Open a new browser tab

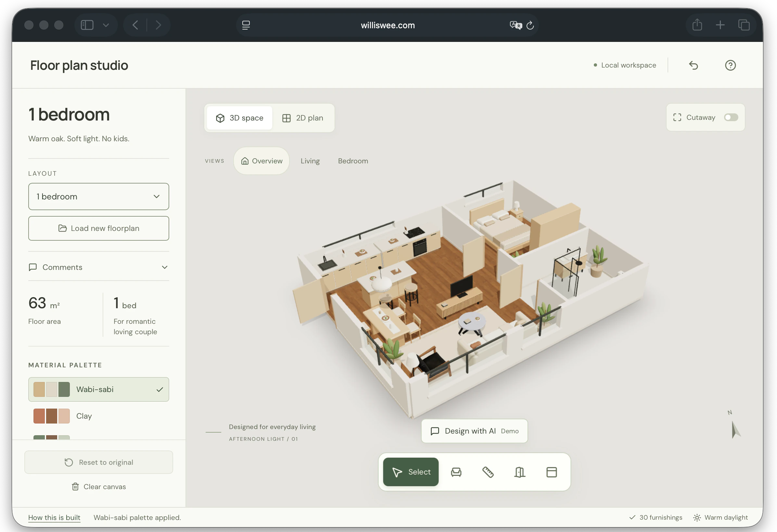click(x=720, y=25)
